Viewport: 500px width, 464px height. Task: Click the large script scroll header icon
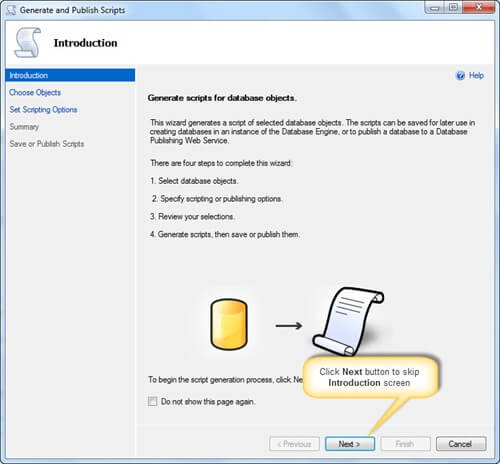coord(27,43)
